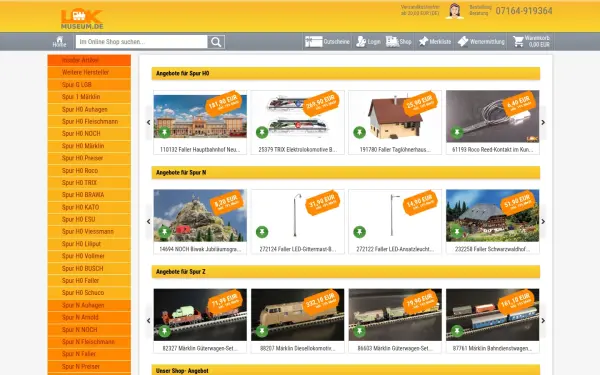Open 272124 Faller LED-Gittermast link
Image resolution: width=600 pixels, height=375 pixels.
click(298, 249)
